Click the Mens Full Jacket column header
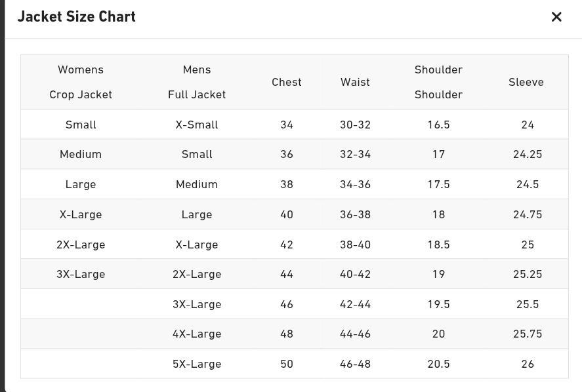 [x=197, y=82]
